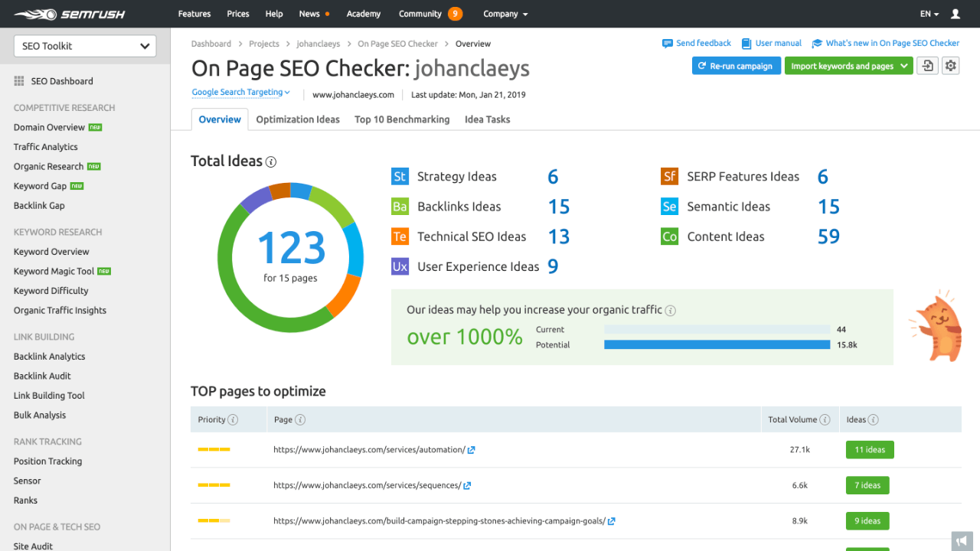Viewport: 980px width, 551px height.
Task: Click the www.johanclaeys.com domain text
Action: point(353,95)
